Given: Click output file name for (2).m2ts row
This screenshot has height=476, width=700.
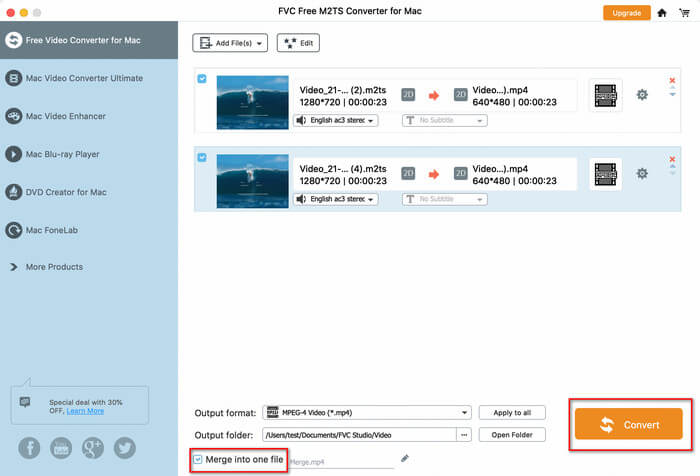Looking at the screenshot, I should tap(500, 90).
